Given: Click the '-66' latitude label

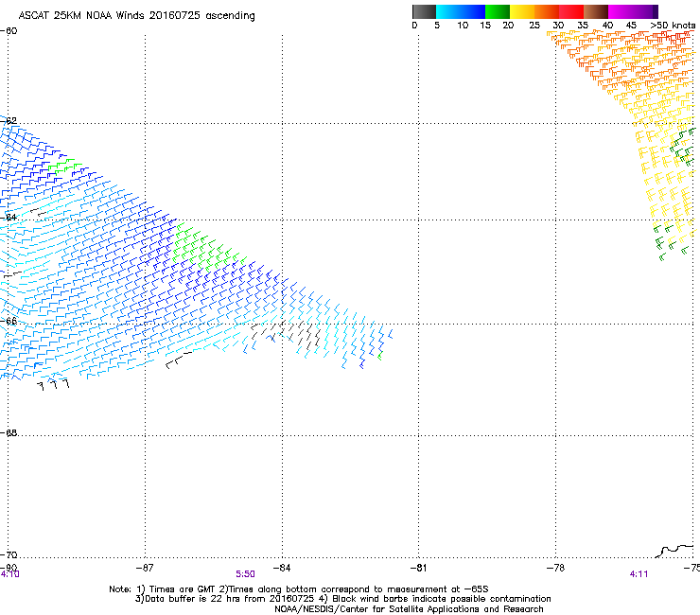Looking at the screenshot, I should [9, 321].
